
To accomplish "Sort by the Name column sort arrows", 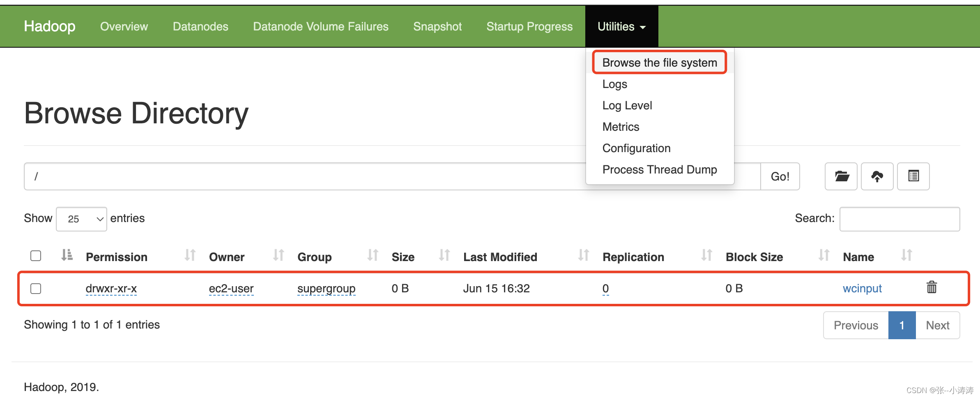I will pyautogui.click(x=906, y=255).
